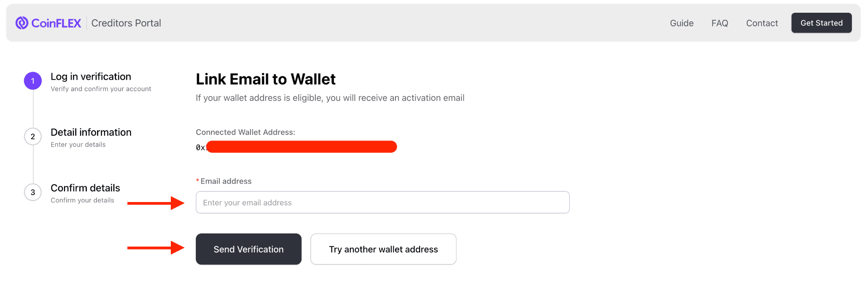The height and width of the screenshot is (292, 868).
Task: Select the step 3 circle badge
Action: (33, 192)
